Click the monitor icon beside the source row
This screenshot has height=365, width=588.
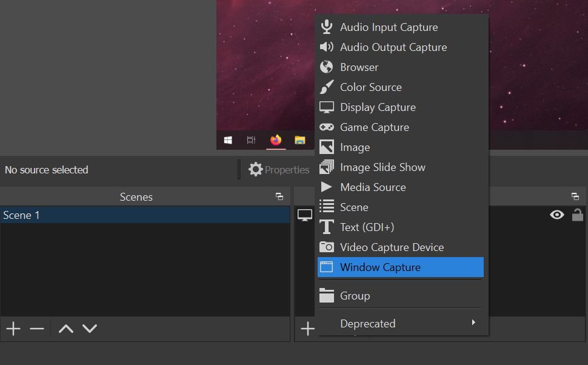[x=305, y=215]
